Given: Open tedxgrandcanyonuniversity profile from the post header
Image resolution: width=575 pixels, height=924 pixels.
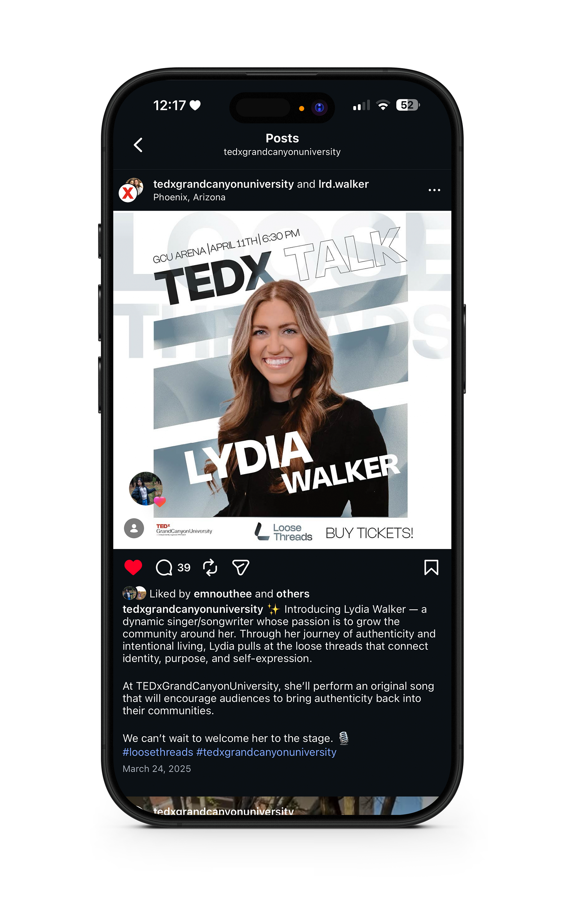Looking at the screenshot, I should (x=223, y=184).
